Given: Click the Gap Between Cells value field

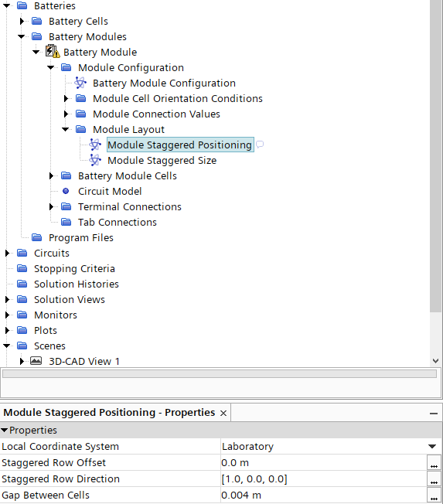Looking at the screenshot, I should (x=323, y=495).
